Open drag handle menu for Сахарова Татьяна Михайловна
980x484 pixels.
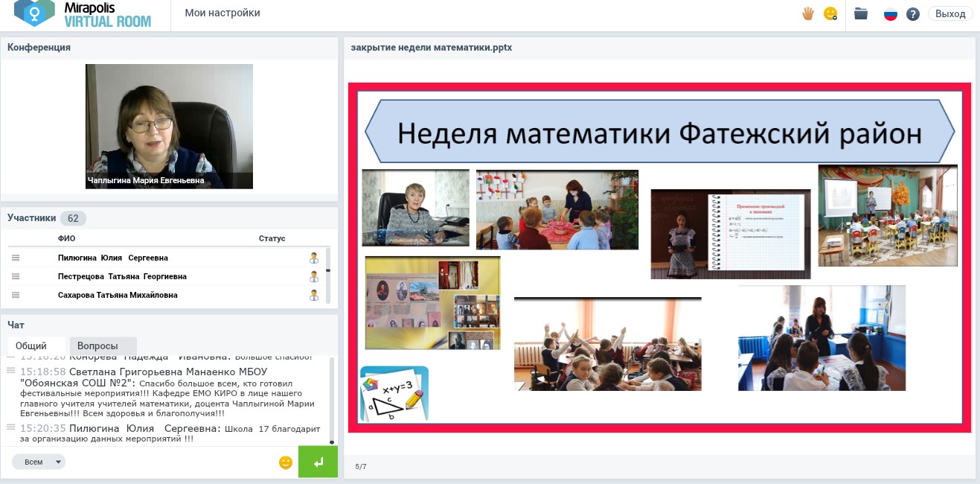tap(16, 295)
